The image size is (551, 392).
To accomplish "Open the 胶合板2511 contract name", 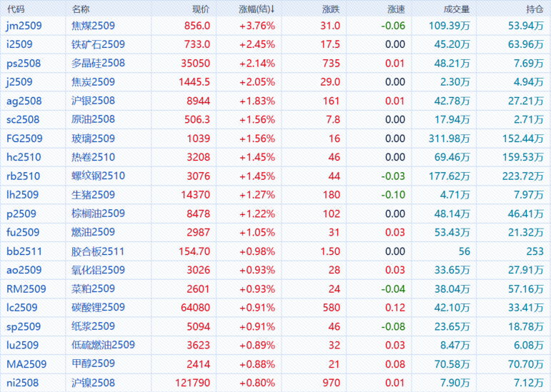I will [98, 251].
